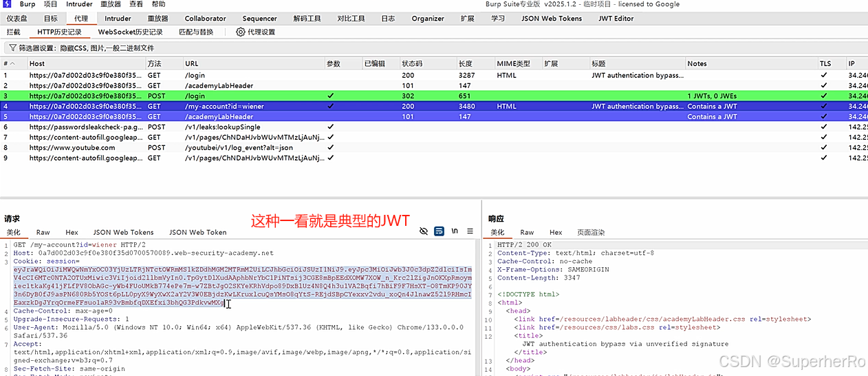This screenshot has width=868, height=376.
Task: Open request panel JSON Web Token tab
Action: coord(198,232)
